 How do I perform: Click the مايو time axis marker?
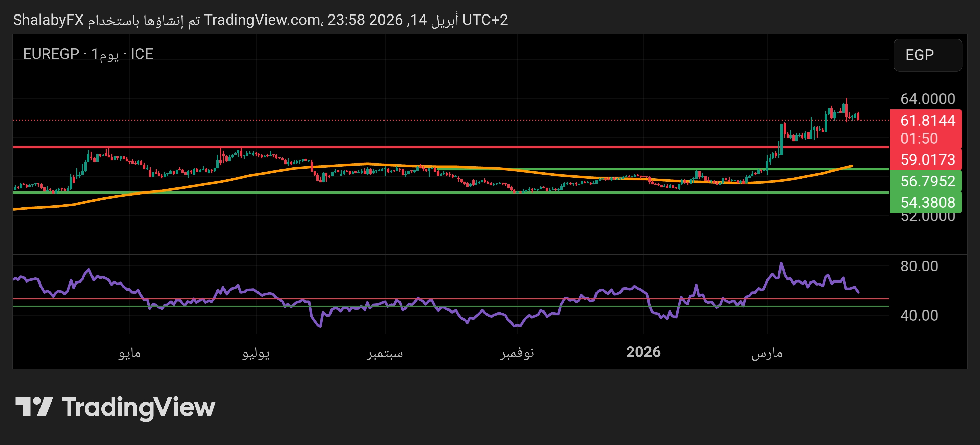point(129,353)
